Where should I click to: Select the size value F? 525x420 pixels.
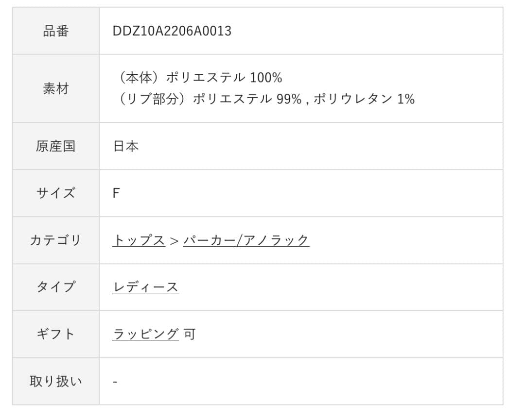click(117, 192)
